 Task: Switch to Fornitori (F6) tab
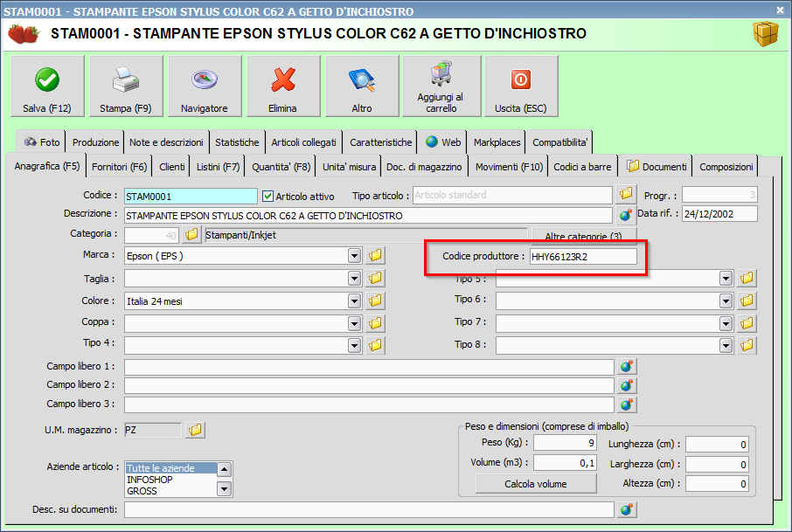119,167
